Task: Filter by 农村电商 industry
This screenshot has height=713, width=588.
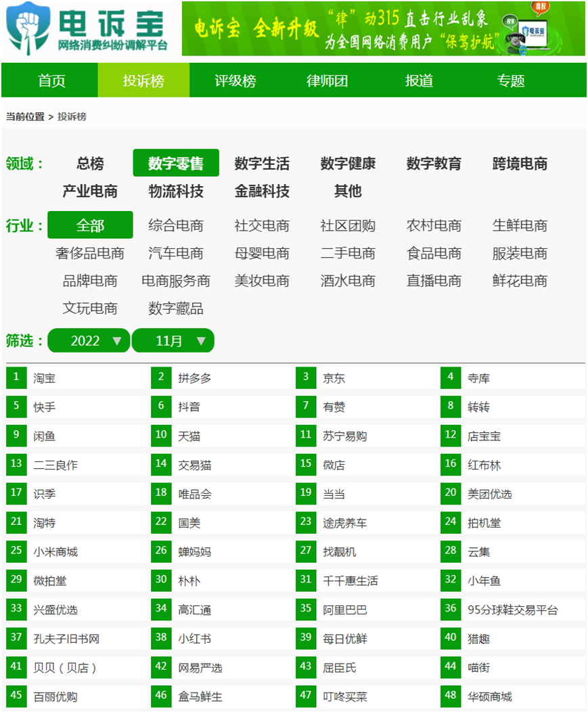Action: click(434, 225)
